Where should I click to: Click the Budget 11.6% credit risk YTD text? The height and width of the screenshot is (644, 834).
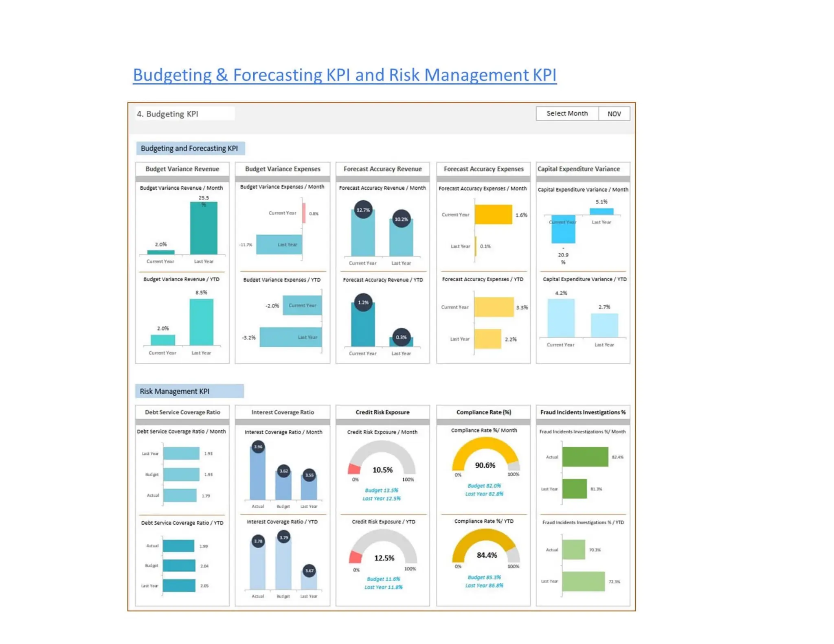383,579
